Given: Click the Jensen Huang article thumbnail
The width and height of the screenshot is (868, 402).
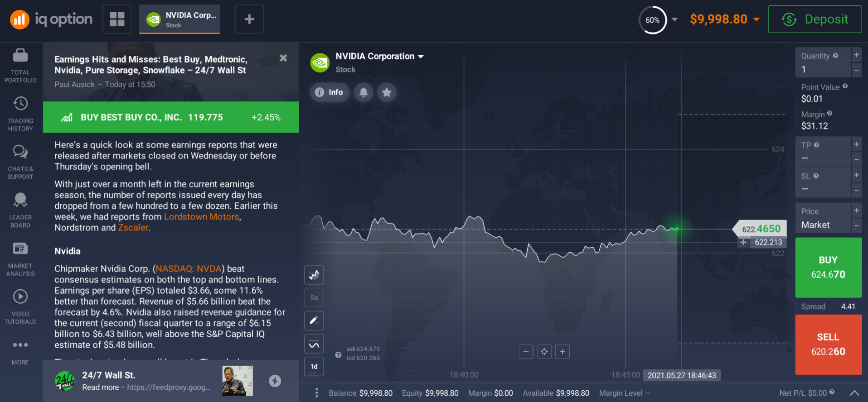Looking at the screenshot, I should [238, 381].
